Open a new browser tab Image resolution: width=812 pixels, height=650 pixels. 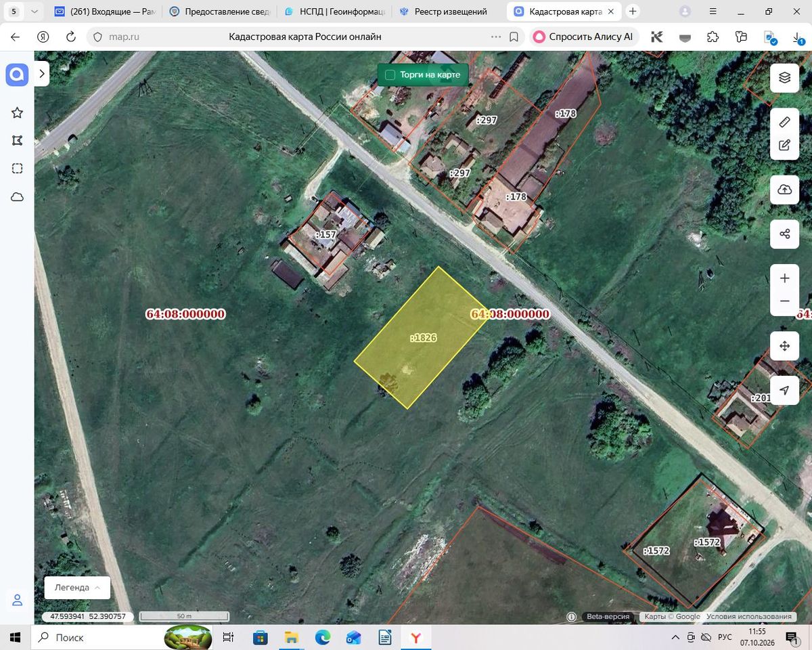(633, 12)
